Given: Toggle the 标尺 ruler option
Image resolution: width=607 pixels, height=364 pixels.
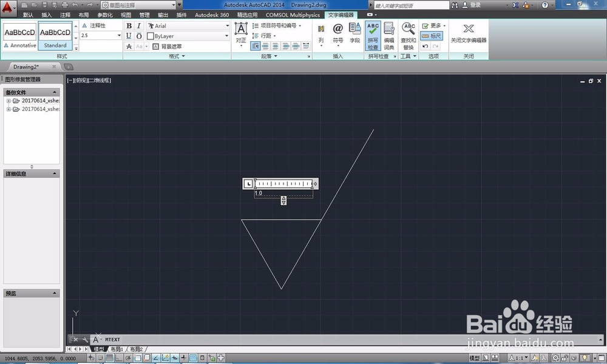Looking at the screenshot, I should click(431, 36).
